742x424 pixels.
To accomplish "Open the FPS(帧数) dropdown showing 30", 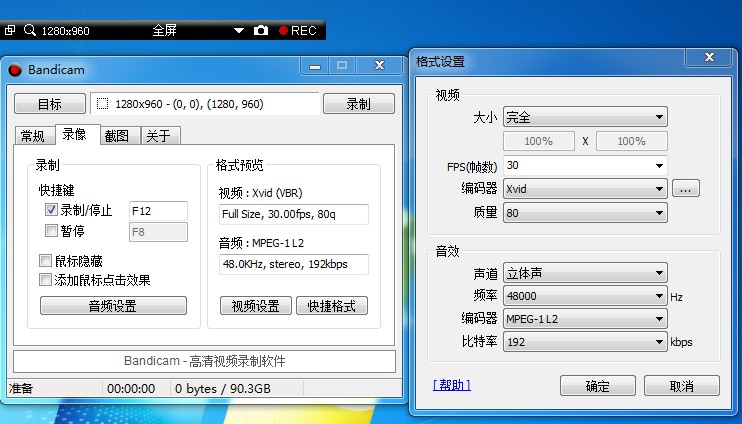I will click(585, 165).
